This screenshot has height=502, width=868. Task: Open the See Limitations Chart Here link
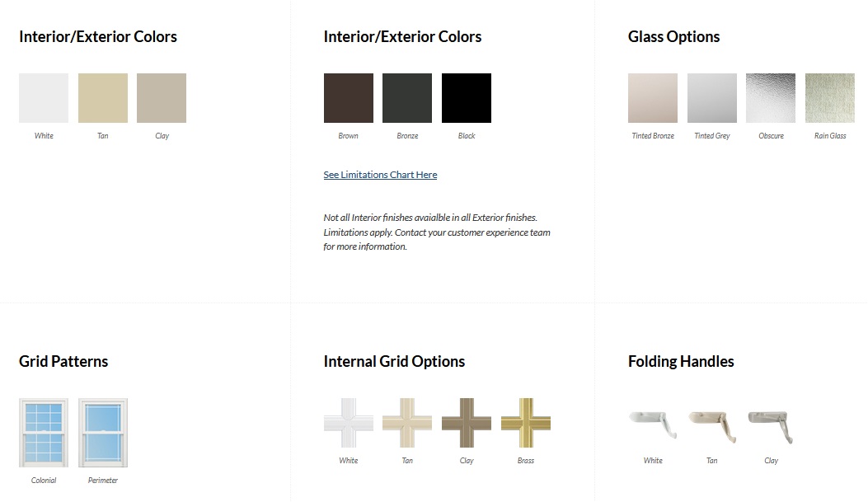tap(380, 175)
